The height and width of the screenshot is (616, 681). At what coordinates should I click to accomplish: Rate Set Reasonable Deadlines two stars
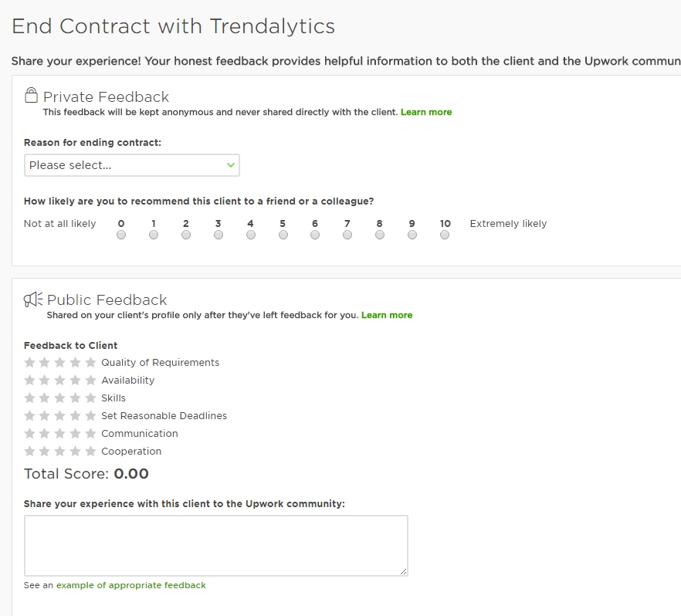pyautogui.click(x=44, y=415)
